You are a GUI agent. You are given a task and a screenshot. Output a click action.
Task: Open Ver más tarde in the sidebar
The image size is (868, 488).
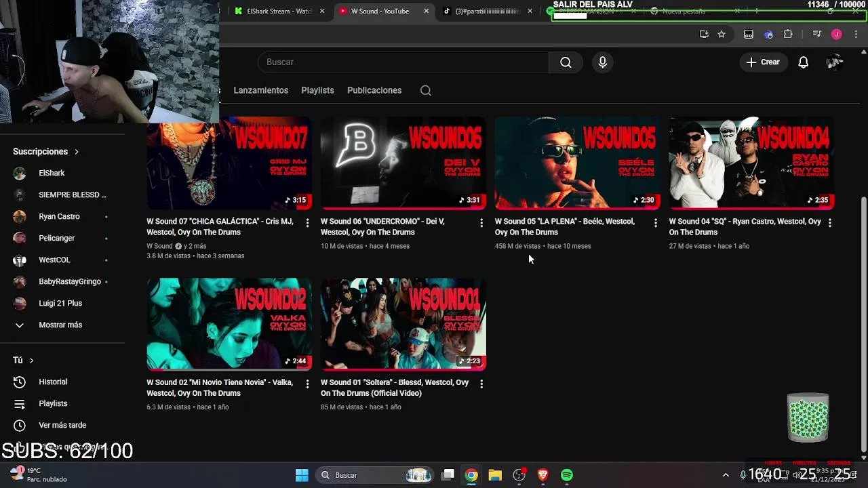[x=62, y=425]
